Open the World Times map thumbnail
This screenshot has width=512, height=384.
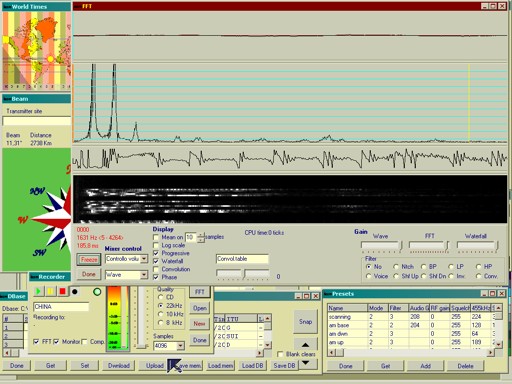click(37, 51)
